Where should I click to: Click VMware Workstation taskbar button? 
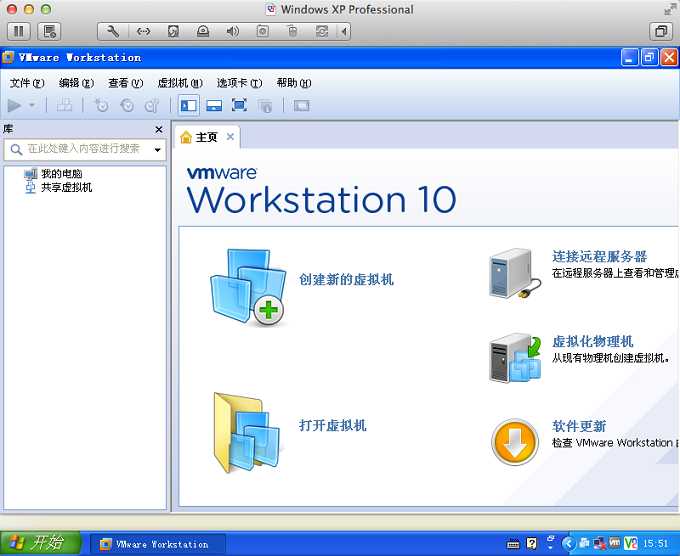click(x=157, y=544)
